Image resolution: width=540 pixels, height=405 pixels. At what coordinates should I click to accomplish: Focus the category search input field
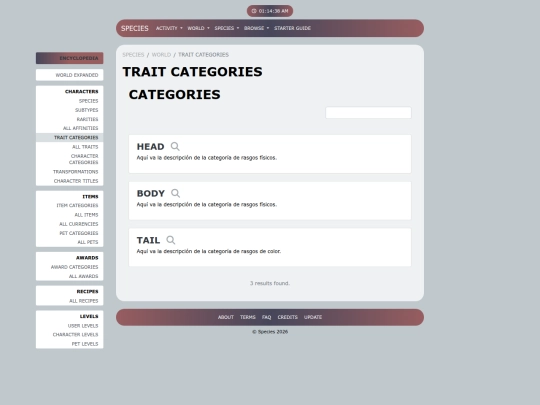coord(368,113)
